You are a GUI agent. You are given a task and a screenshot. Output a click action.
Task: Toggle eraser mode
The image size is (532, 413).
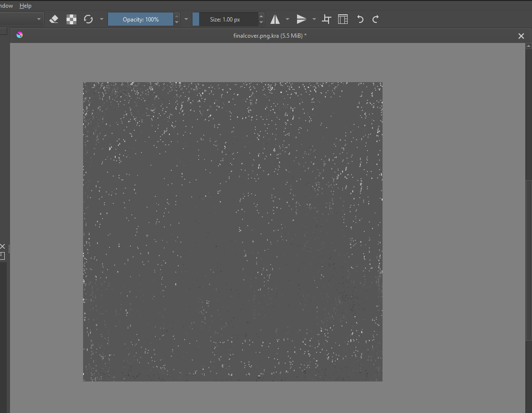54,19
